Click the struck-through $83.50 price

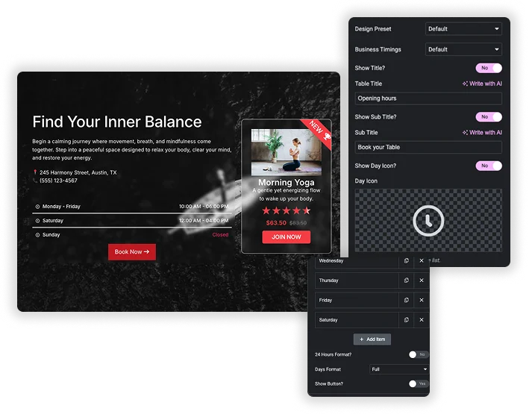(298, 223)
